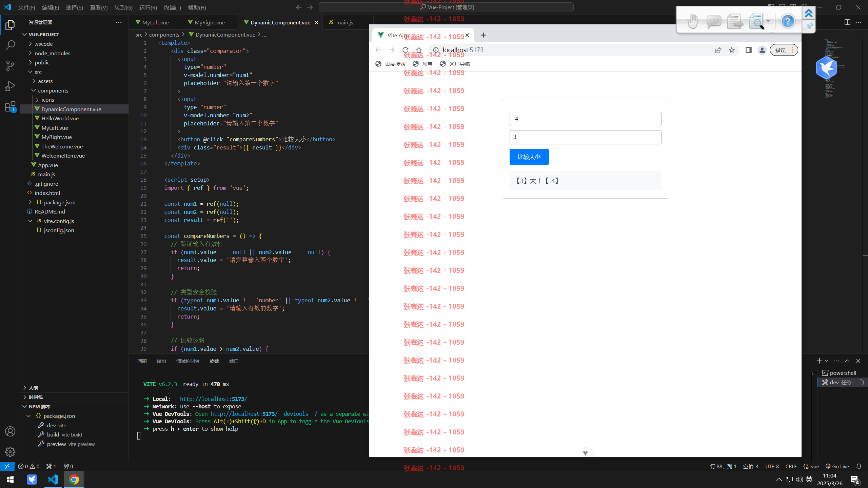Run the dev vite npm script
Image resolution: width=868 pixels, height=488 pixels.
point(57,425)
